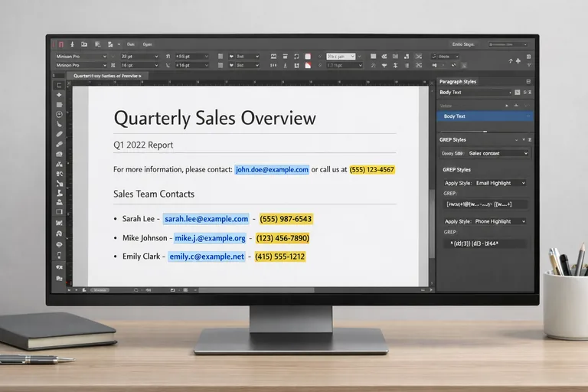
Task: Click the Paragraph Styles panel menu icon
Action: [528, 81]
